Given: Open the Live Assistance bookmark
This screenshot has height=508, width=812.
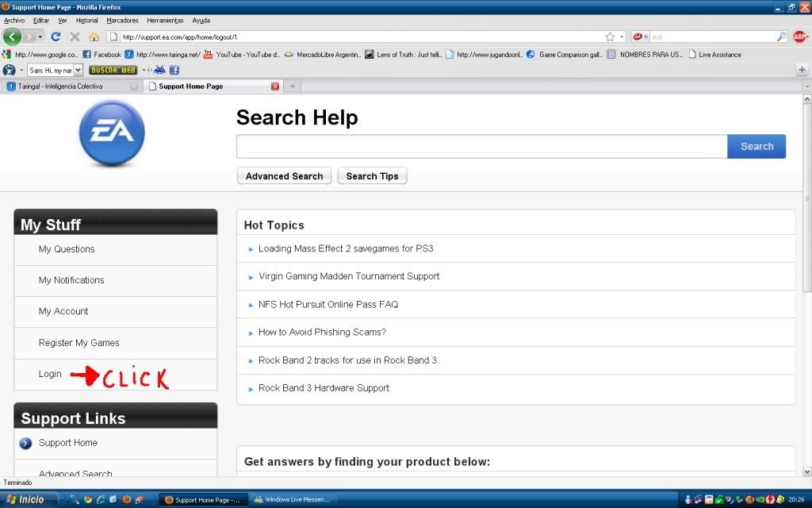Looking at the screenshot, I should tap(714, 55).
